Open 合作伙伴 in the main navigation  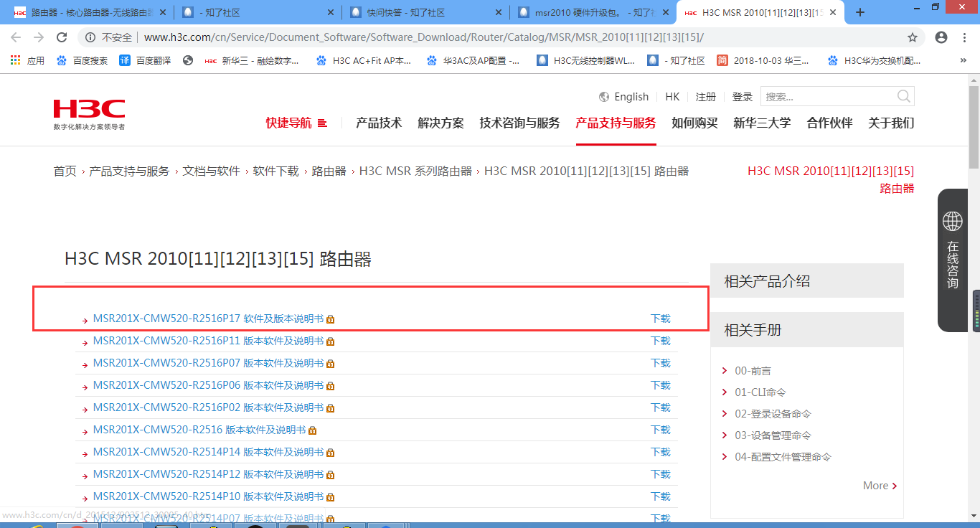pos(829,123)
